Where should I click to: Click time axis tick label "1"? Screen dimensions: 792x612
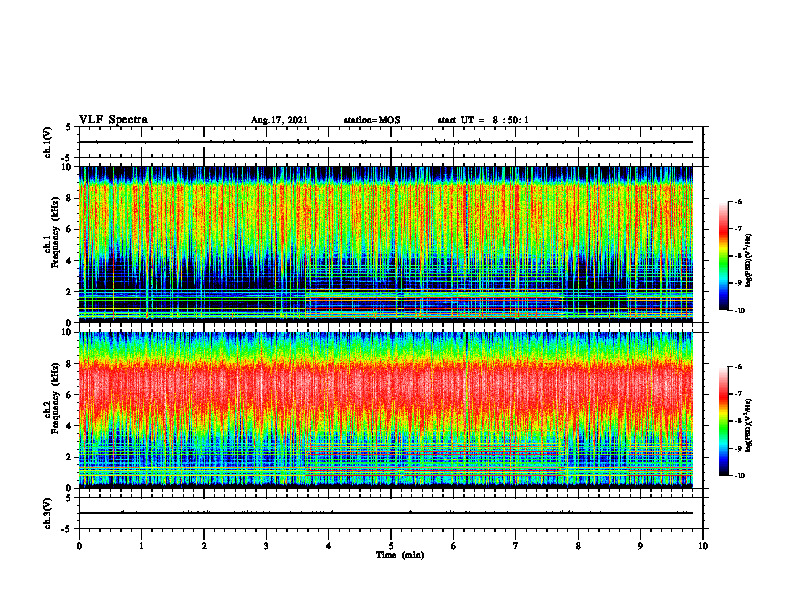[x=141, y=546]
